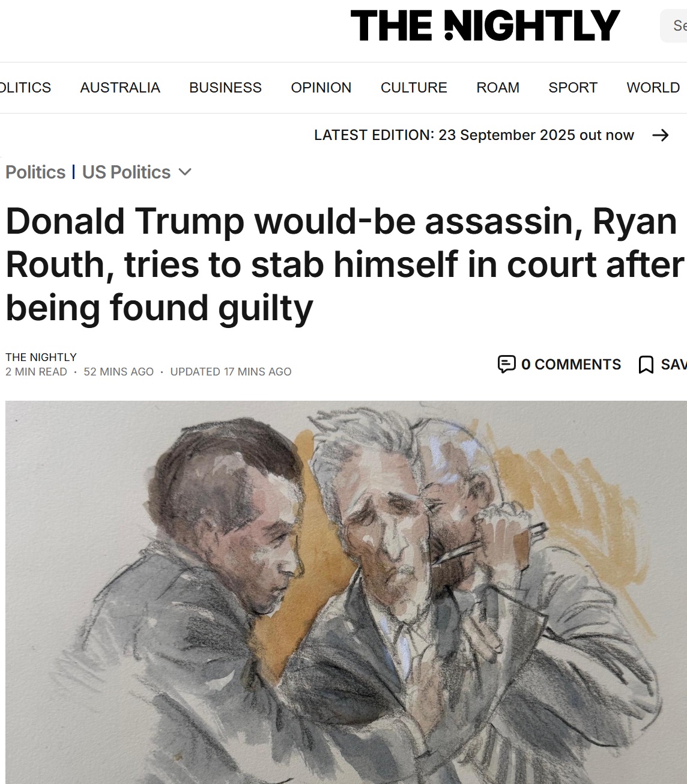This screenshot has height=784, width=687.
Task: Go to the Opinion section
Action: [321, 88]
